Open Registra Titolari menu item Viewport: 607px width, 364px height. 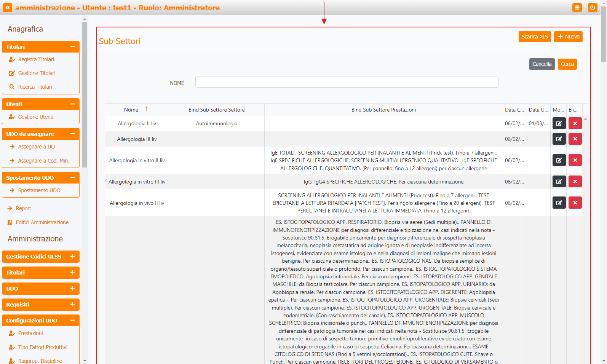[x=36, y=59]
